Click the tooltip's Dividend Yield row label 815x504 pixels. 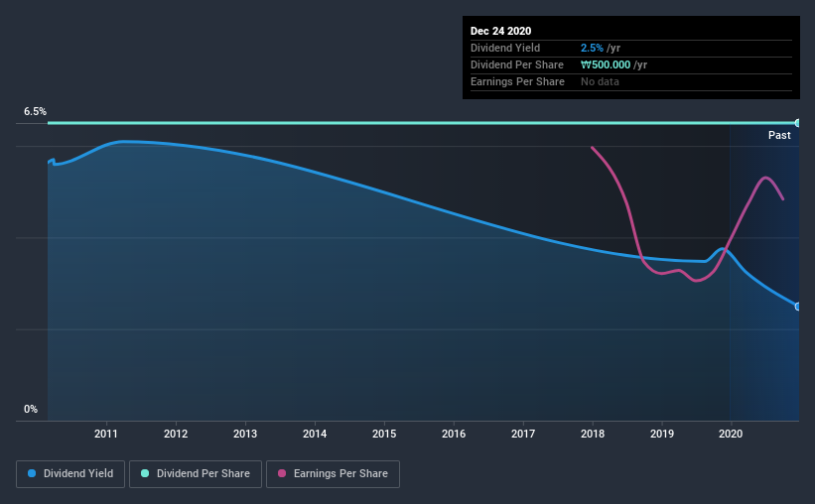[x=505, y=48]
